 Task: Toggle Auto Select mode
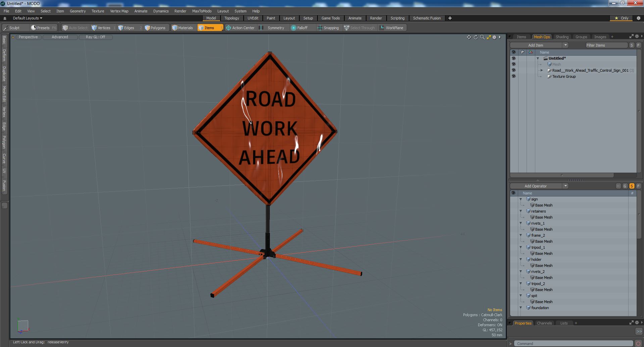75,28
